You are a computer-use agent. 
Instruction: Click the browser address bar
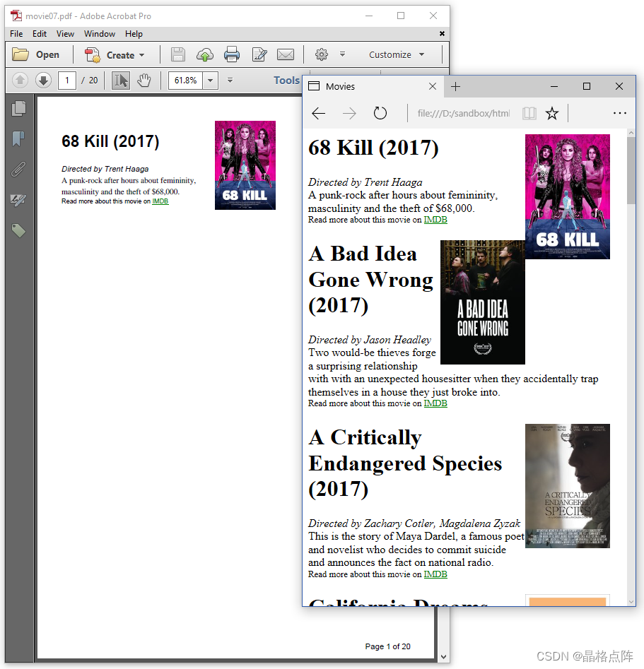point(463,113)
